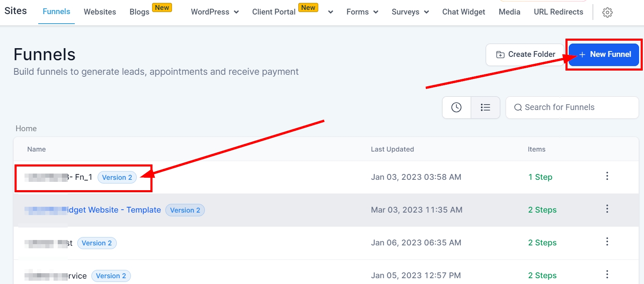
Task: Open the URL Redirects tab
Action: 558,12
